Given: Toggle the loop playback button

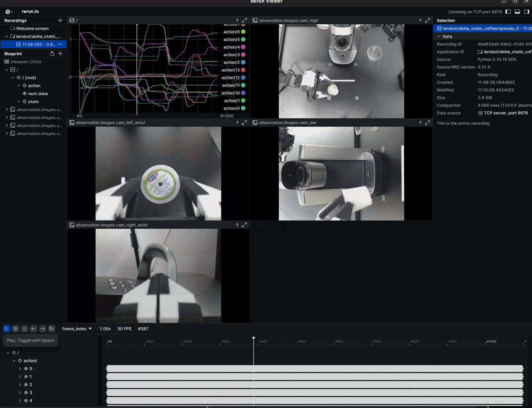Looking at the screenshot, I should point(52,329).
